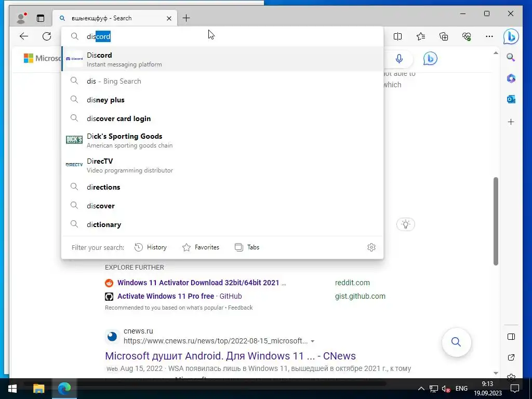532x399 pixels.
Task: Open Collections icon in toolbar
Action: tap(444, 36)
